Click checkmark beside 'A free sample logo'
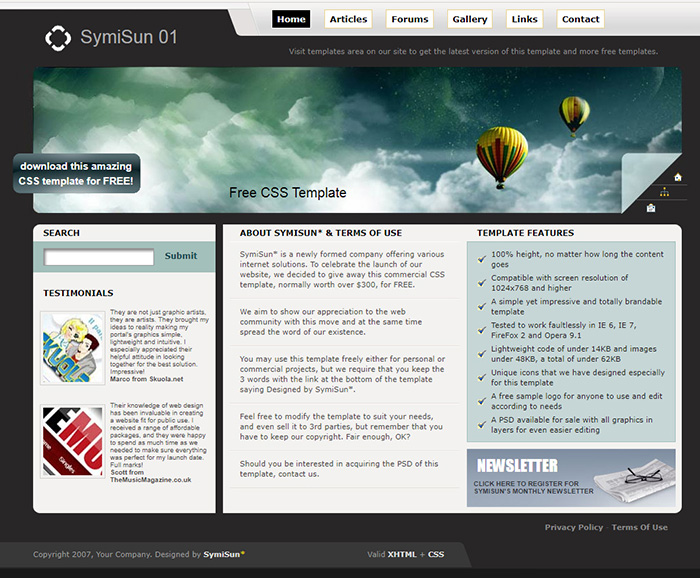The image size is (700, 578). 481,401
